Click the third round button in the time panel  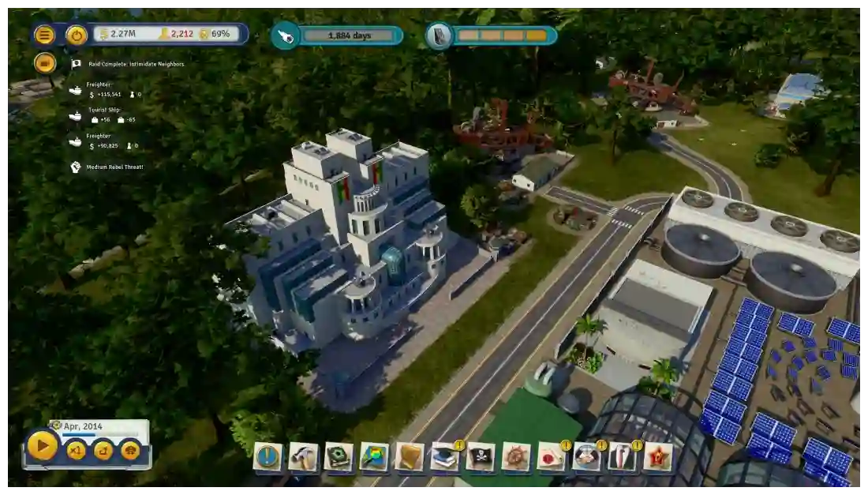coord(103,450)
